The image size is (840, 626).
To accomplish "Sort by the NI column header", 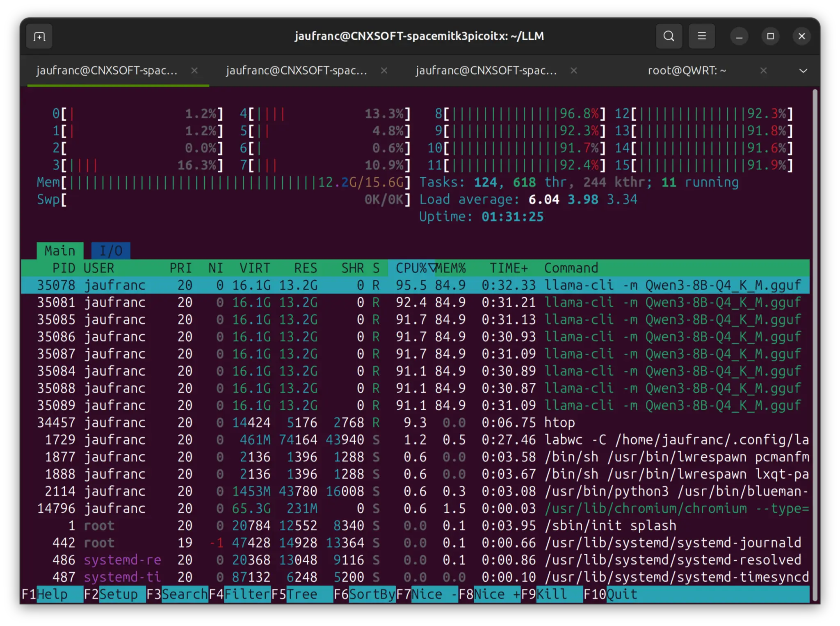I will click(216, 268).
